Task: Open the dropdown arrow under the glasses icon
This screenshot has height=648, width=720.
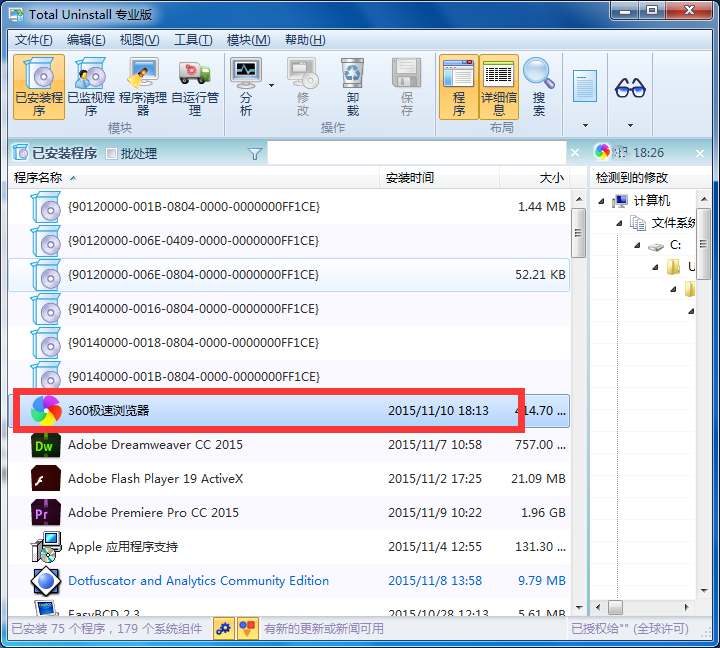Action: pyautogui.click(x=630, y=126)
